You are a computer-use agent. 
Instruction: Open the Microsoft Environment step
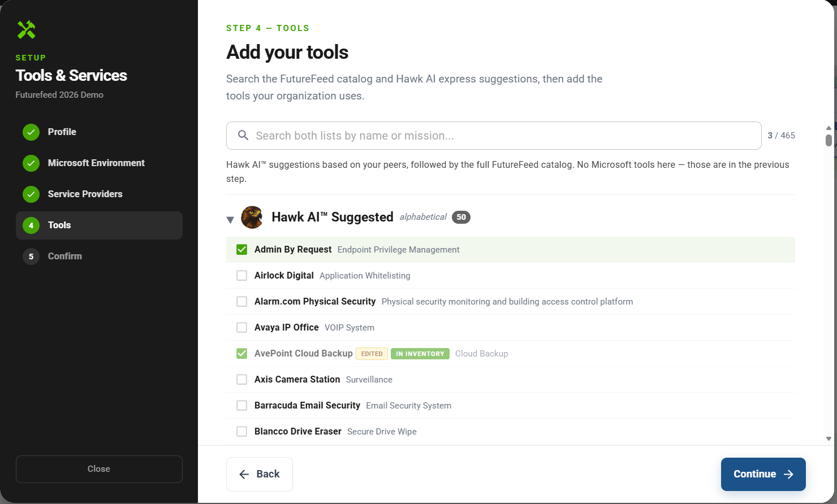pyautogui.click(x=99, y=163)
